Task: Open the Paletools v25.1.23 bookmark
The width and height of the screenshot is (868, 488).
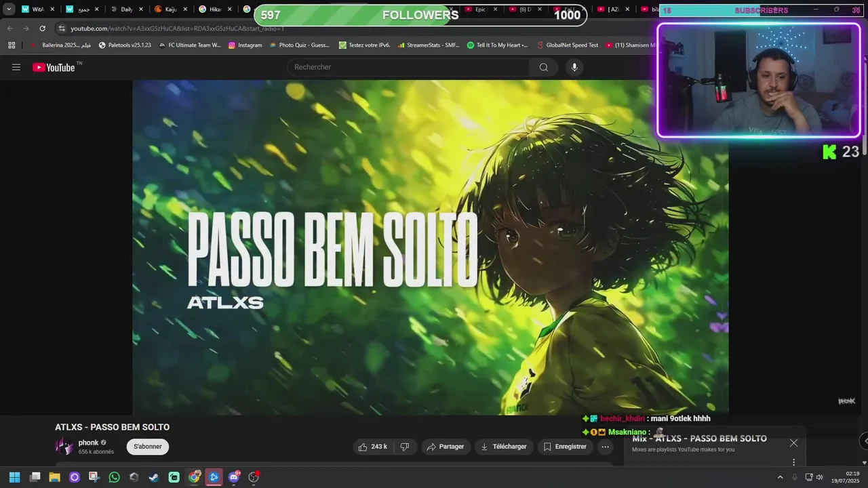Action: 125,45
